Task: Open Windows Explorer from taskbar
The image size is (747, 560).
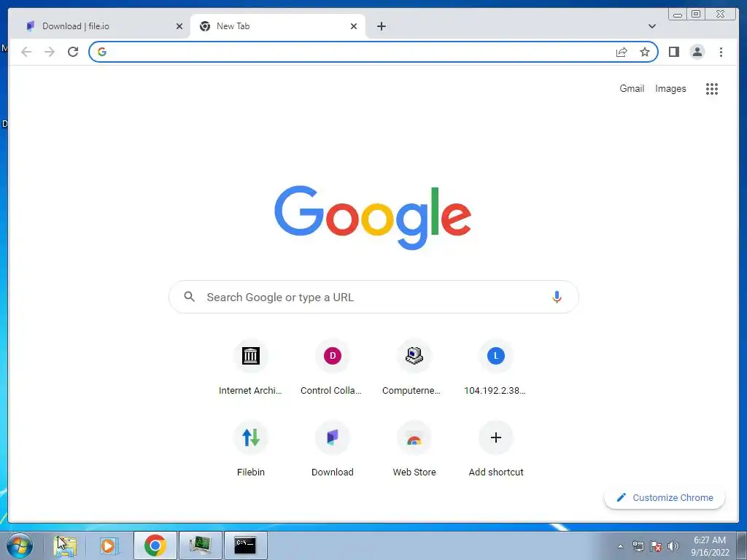Action: pyautogui.click(x=65, y=545)
